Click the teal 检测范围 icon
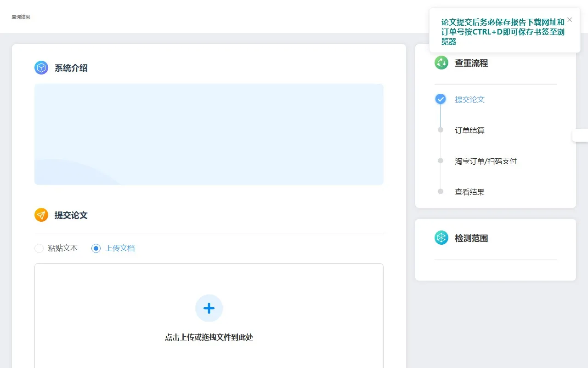This screenshot has height=368, width=588. [x=441, y=238]
